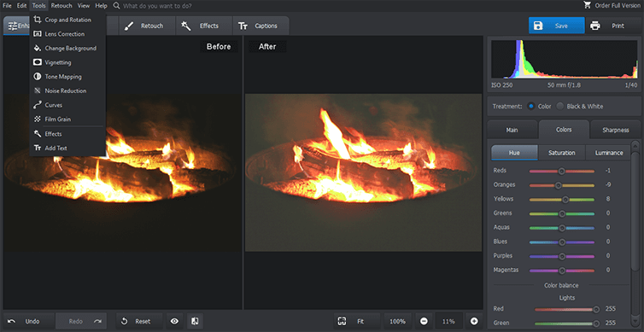Adjust the Blues hue slider
This screenshot has height=332, width=644.
[x=562, y=242]
